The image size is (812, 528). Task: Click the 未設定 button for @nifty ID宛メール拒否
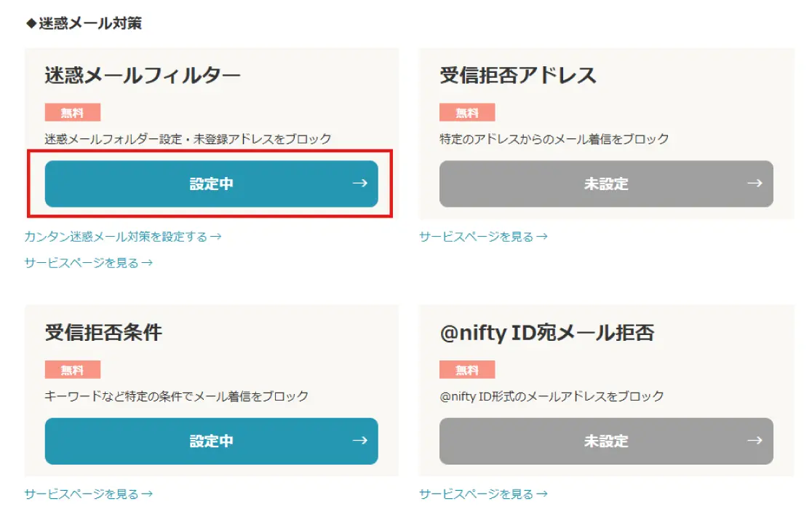pos(605,441)
